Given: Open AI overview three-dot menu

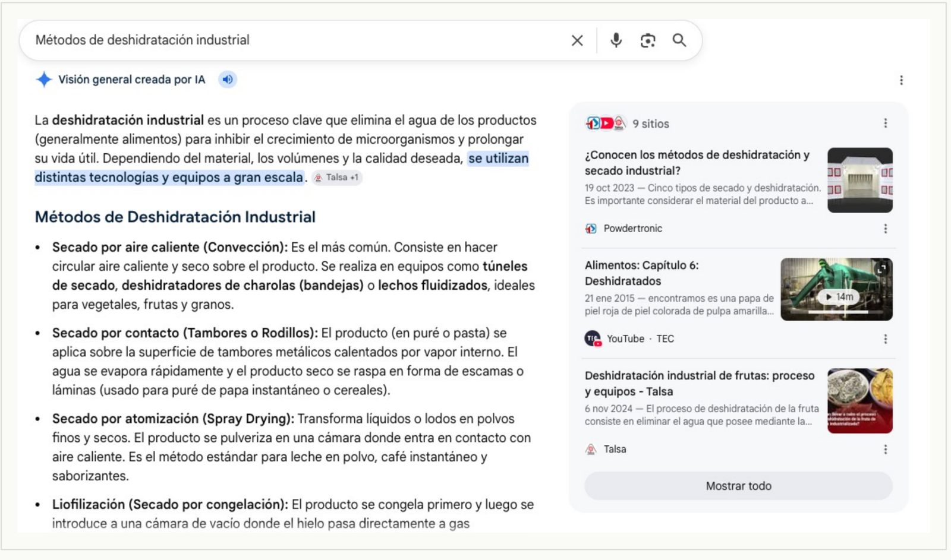Looking at the screenshot, I should (901, 80).
